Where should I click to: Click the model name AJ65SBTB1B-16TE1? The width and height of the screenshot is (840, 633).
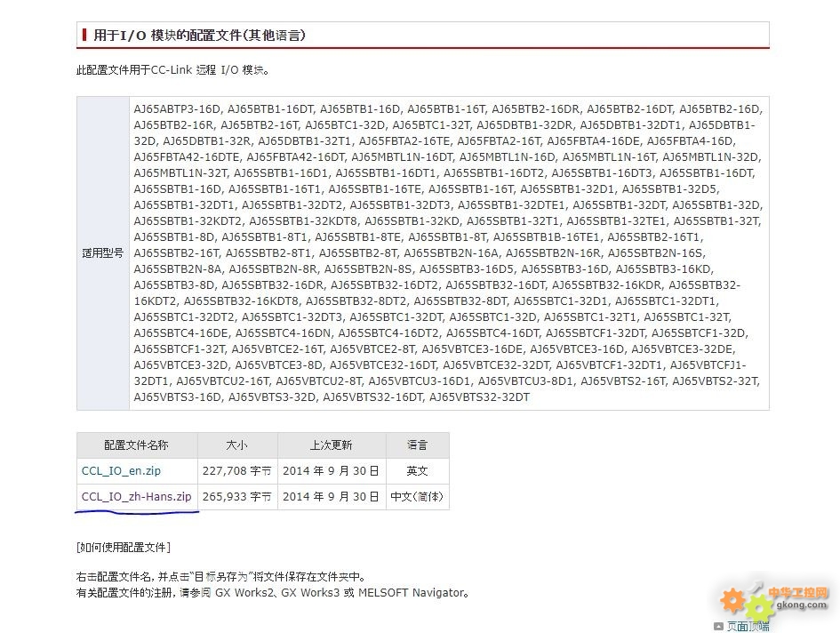pyautogui.click(x=546, y=236)
